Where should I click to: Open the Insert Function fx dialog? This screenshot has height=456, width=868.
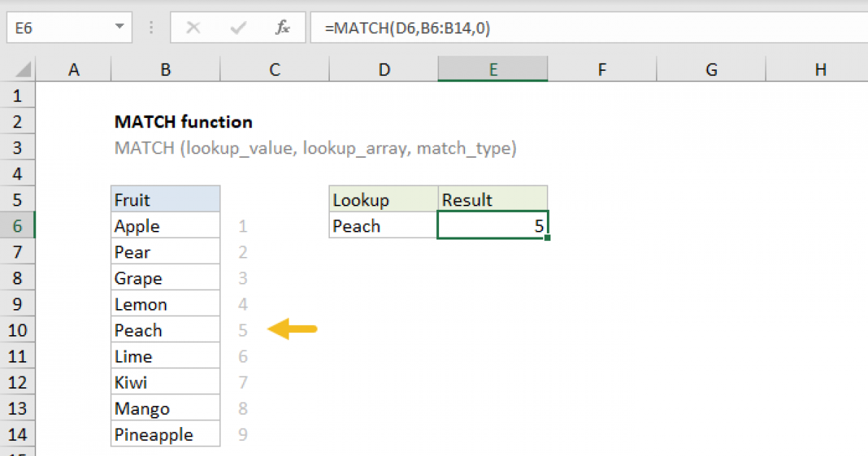click(x=283, y=28)
